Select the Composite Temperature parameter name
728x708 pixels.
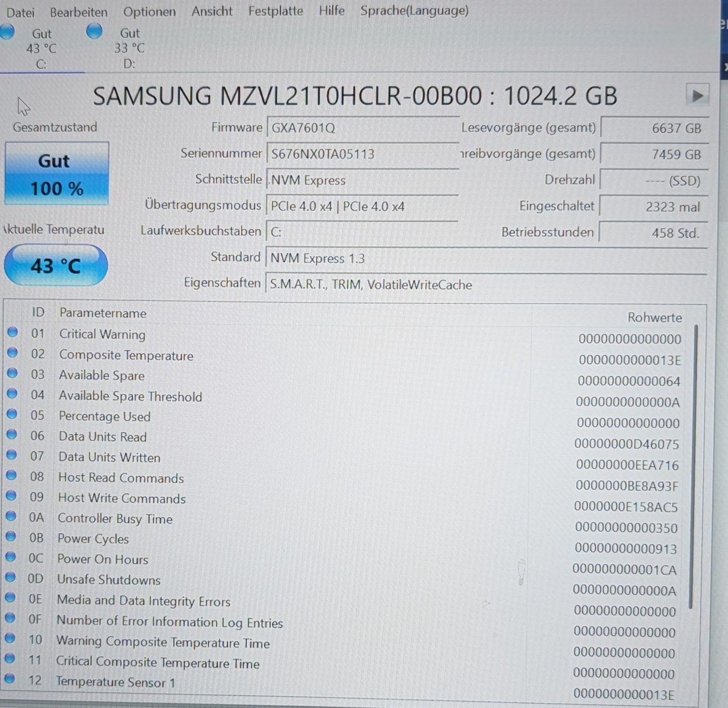(126, 355)
